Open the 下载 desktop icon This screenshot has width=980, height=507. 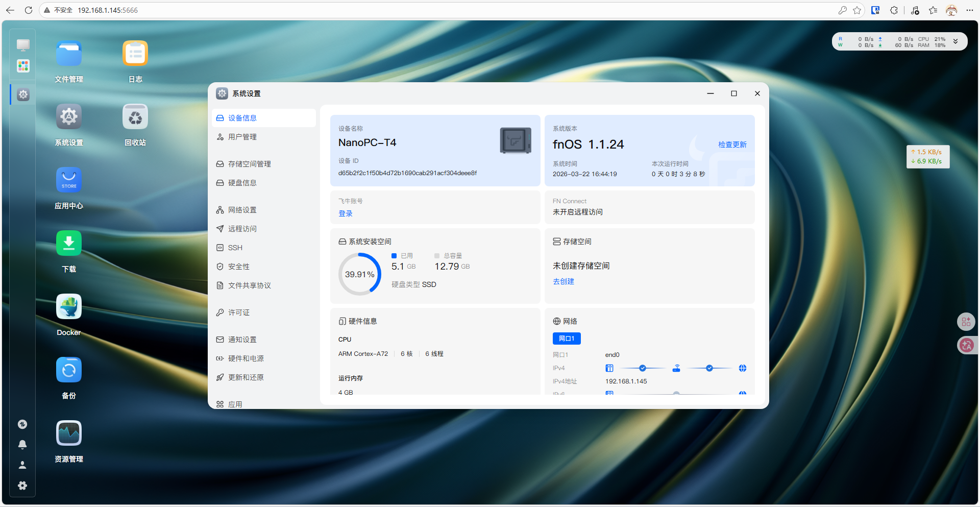click(x=69, y=244)
